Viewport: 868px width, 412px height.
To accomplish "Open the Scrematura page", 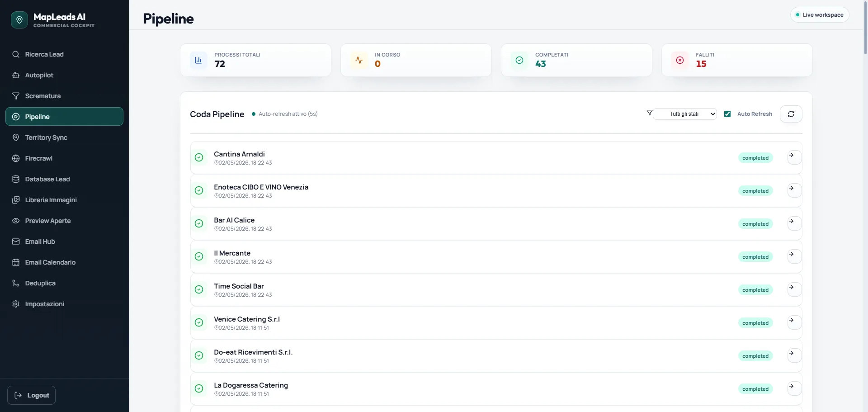I will click(64, 96).
